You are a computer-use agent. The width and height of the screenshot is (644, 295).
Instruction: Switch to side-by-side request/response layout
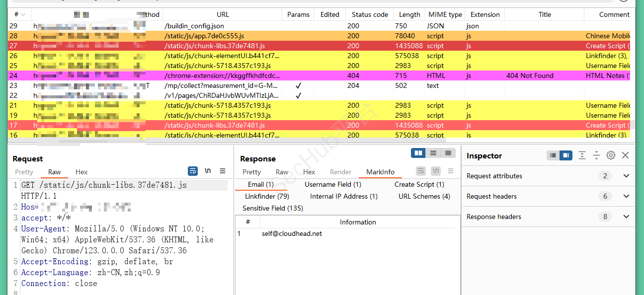click(418, 153)
